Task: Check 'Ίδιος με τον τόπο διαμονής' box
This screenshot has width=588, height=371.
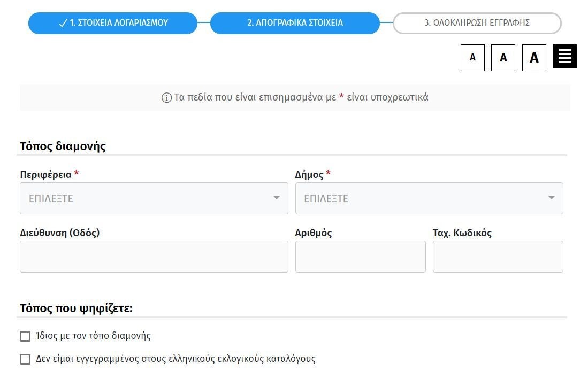Action: 25,336
